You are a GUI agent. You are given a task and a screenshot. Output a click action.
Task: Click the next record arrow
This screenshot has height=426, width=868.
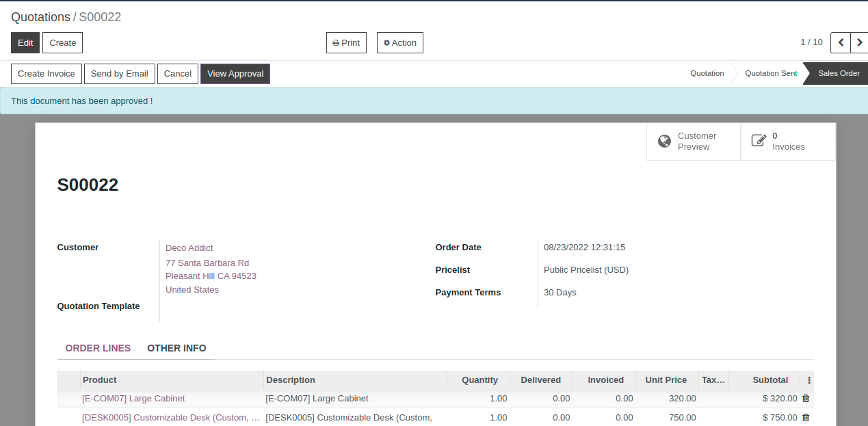tap(859, 42)
